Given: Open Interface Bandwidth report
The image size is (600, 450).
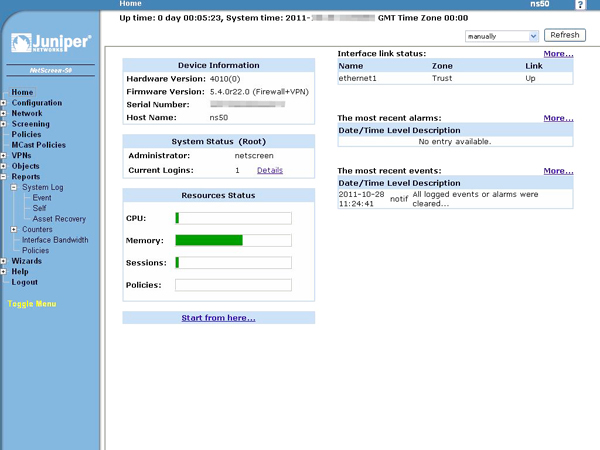Looking at the screenshot, I should (55, 240).
